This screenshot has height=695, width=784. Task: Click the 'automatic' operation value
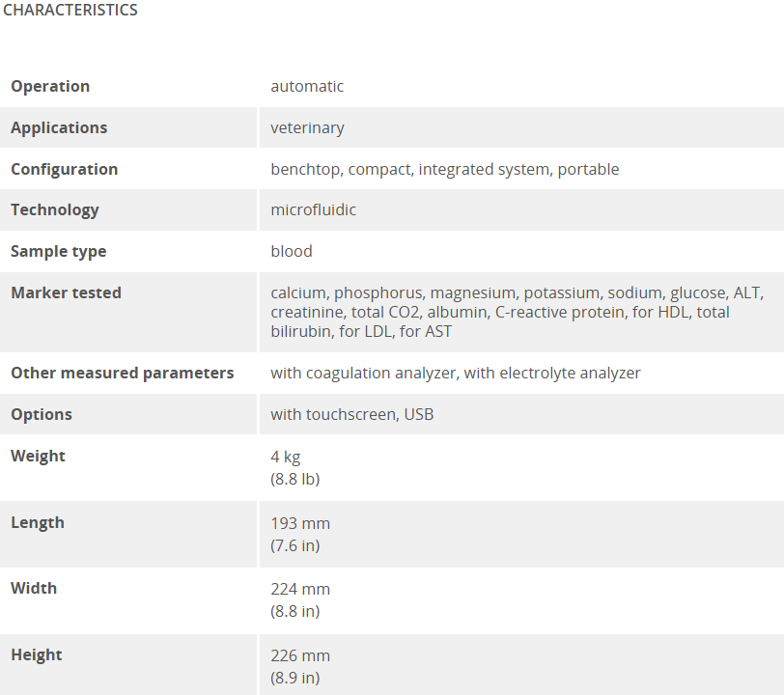click(307, 86)
